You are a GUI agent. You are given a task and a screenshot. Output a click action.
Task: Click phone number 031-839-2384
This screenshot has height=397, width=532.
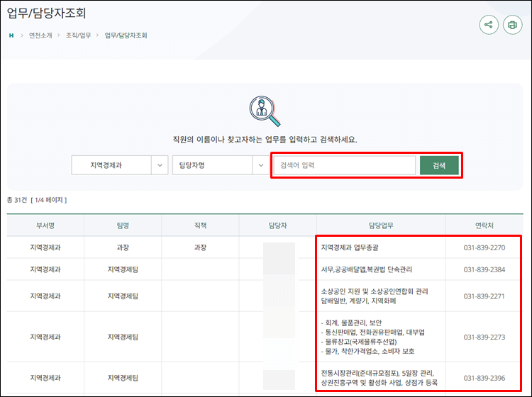(x=484, y=269)
